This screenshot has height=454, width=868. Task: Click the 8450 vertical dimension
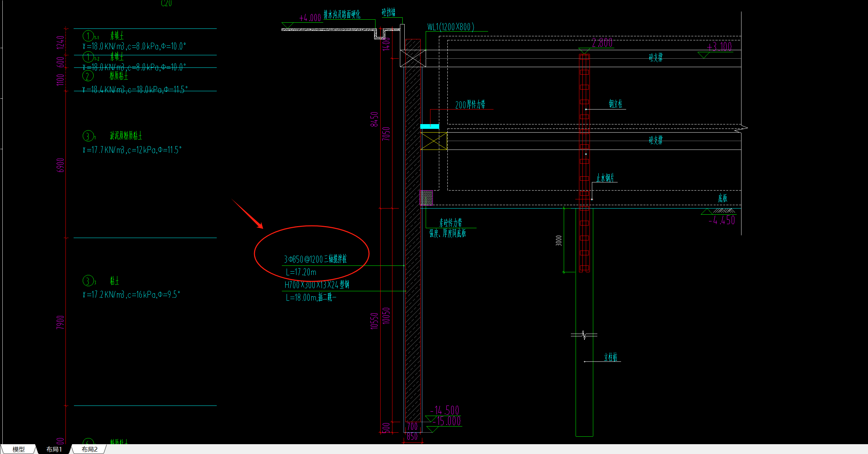(374, 119)
